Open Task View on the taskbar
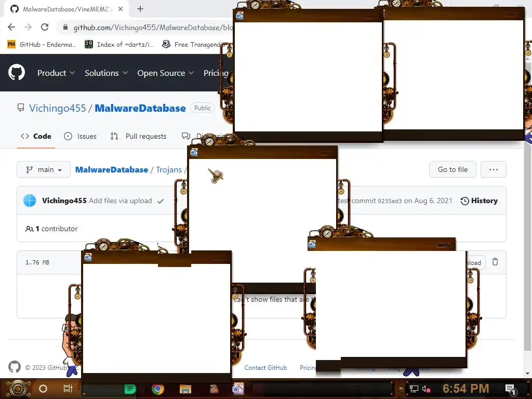Viewport: 532px width, 399px height. tap(68, 389)
